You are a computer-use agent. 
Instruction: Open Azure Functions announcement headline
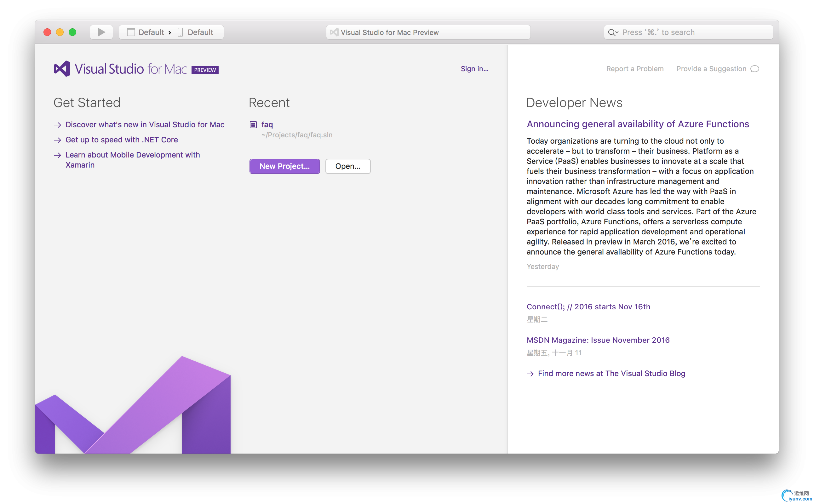coord(638,124)
